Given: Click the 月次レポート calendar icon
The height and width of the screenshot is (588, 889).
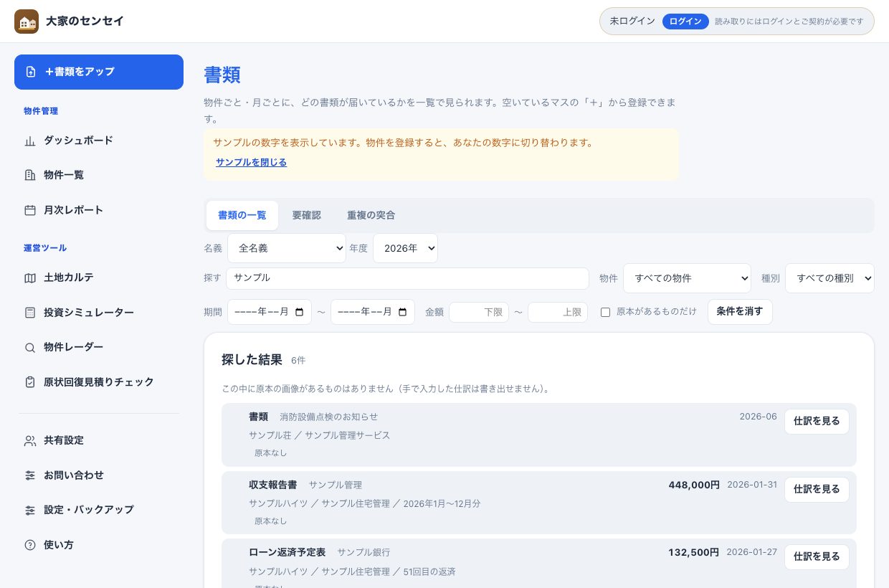Looking at the screenshot, I should pyautogui.click(x=30, y=210).
